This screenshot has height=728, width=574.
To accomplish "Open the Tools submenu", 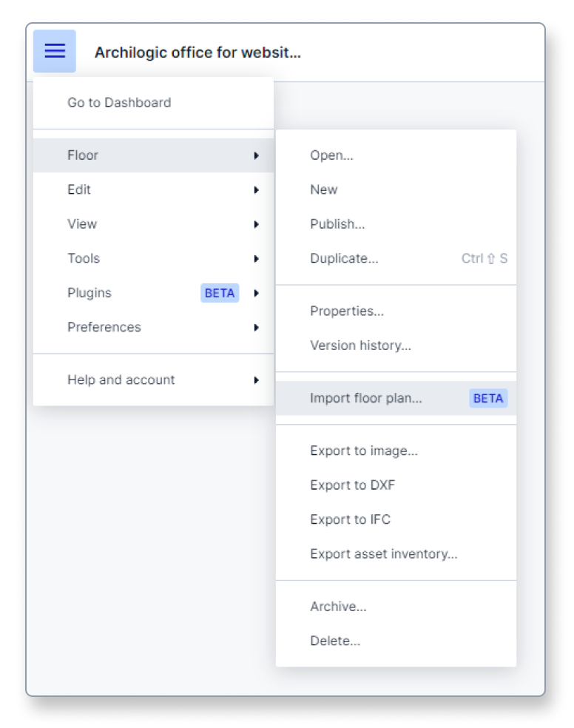I will 153,259.
